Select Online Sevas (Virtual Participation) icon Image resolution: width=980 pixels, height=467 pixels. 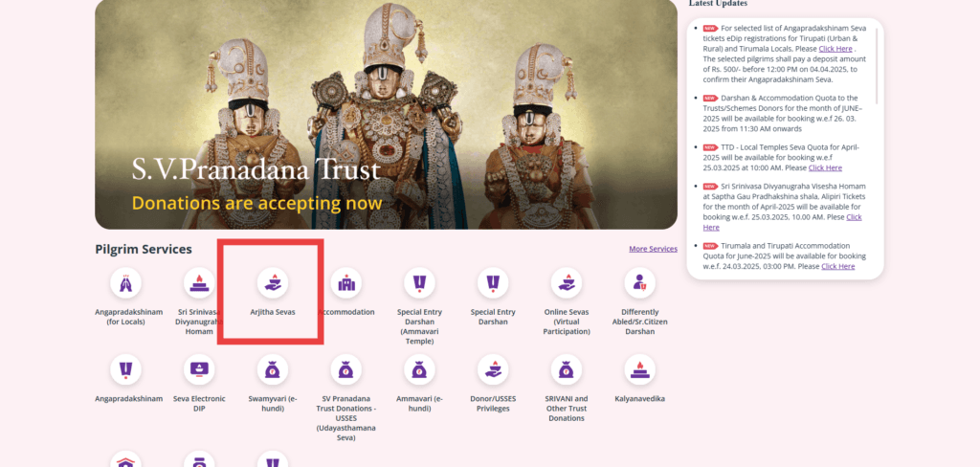click(x=567, y=283)
